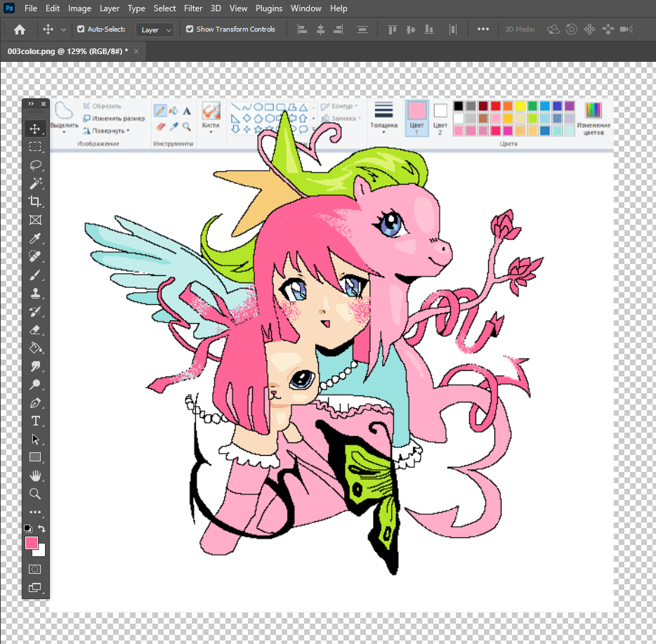Switch to the 003color.png document tab
Screen dimensions: 656x644
click(67, 51)
